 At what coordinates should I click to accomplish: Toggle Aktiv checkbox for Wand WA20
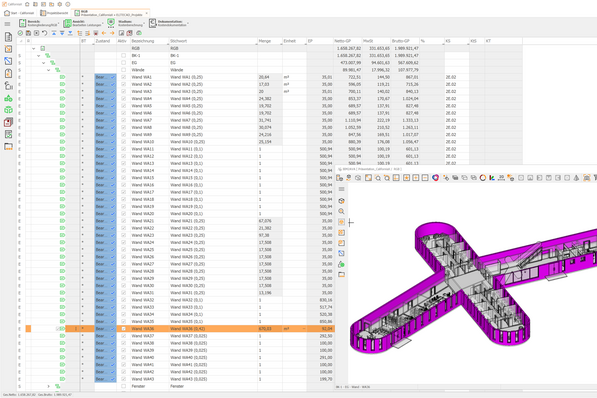123,214
